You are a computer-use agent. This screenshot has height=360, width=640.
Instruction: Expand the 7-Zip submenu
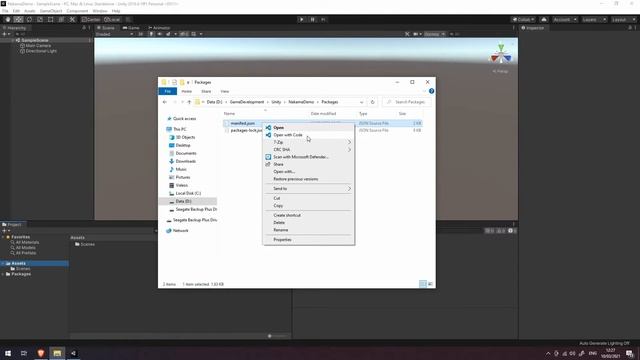coord(308,142)
